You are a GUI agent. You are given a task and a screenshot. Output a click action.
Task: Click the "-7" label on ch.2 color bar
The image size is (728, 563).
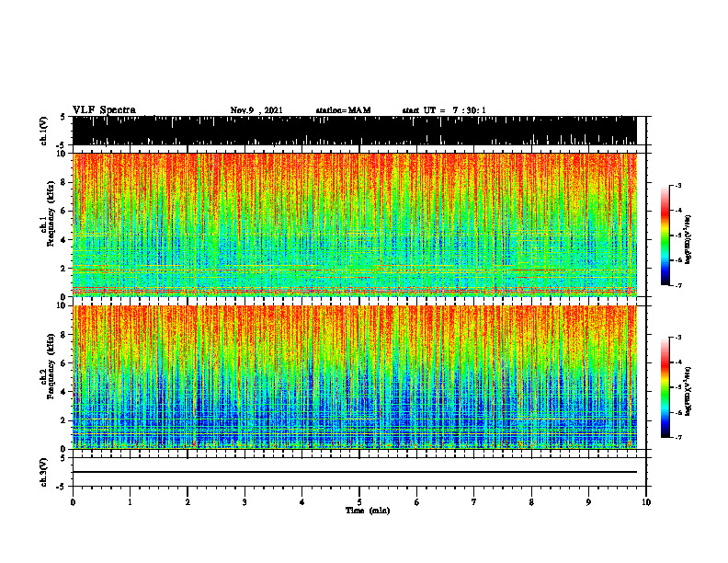(x=678, y=437)
